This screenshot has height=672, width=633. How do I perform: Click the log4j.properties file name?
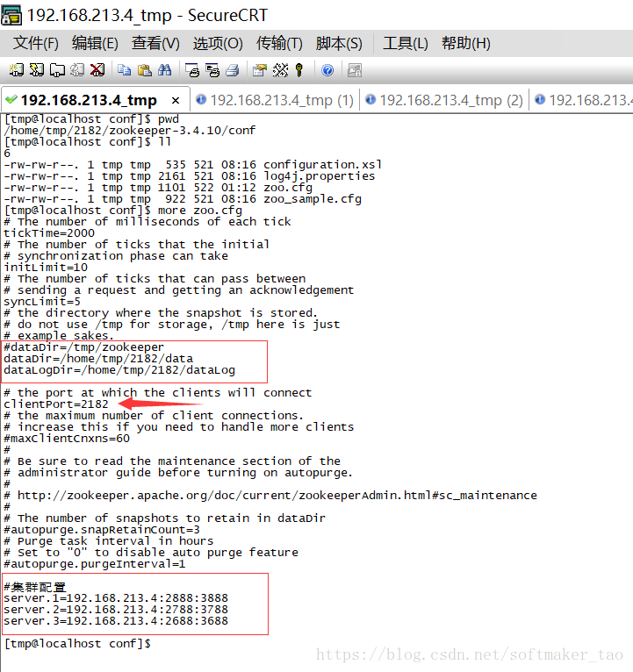(319, 176)
